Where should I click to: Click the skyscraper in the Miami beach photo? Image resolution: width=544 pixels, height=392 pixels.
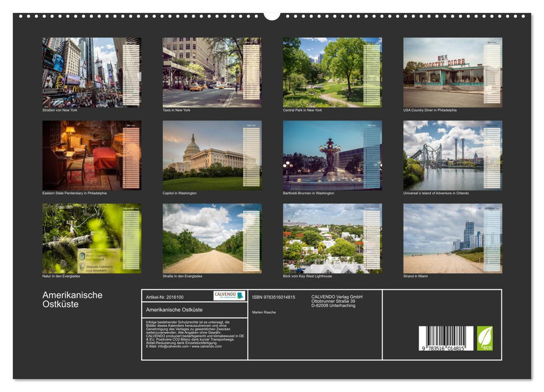tap(469, 231)
